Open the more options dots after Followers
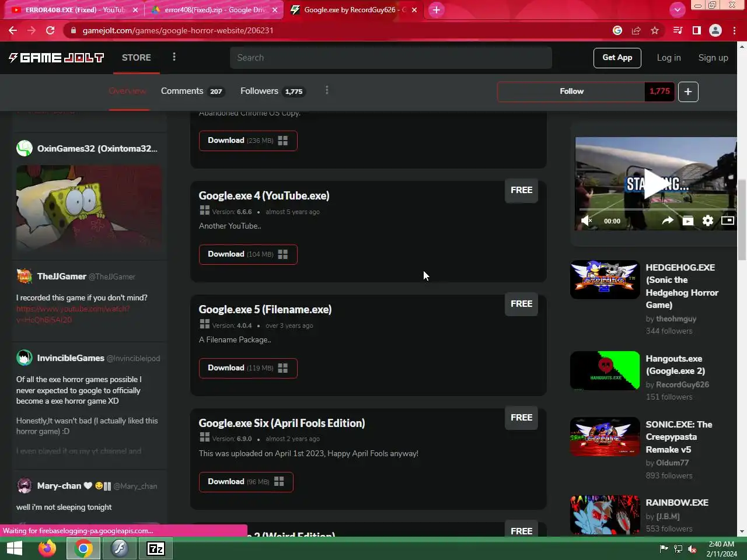 (x=327, y=90)
